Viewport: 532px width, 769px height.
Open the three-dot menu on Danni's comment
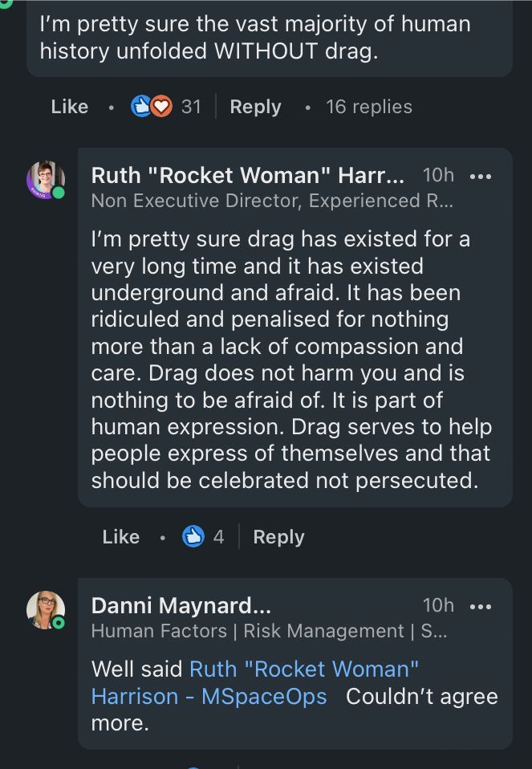click(481, 605)
